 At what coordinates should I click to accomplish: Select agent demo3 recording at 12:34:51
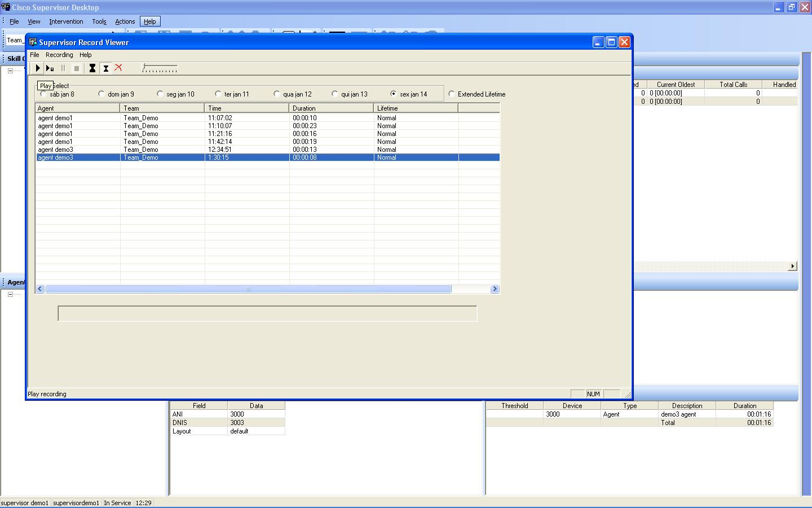tap(268, 150)
